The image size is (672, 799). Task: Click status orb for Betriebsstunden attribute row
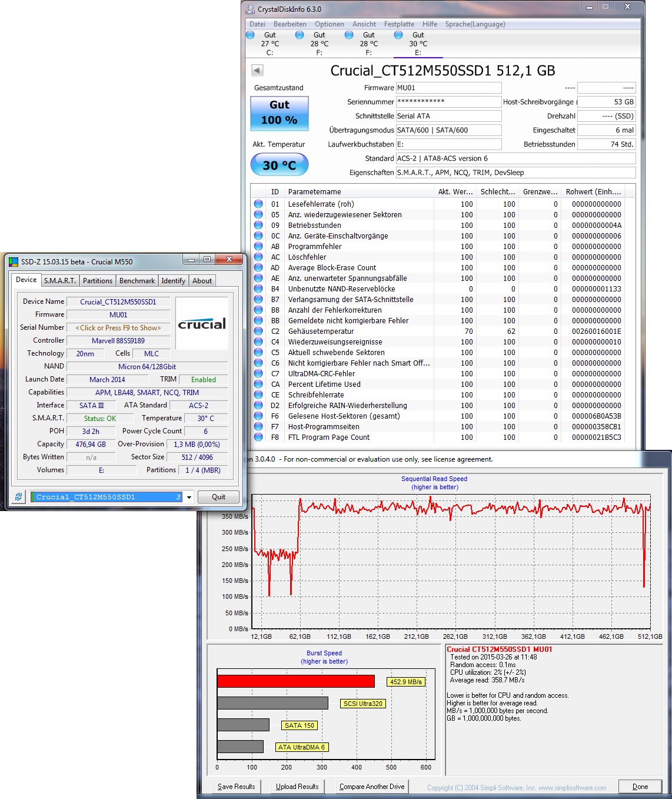[258, 226]
